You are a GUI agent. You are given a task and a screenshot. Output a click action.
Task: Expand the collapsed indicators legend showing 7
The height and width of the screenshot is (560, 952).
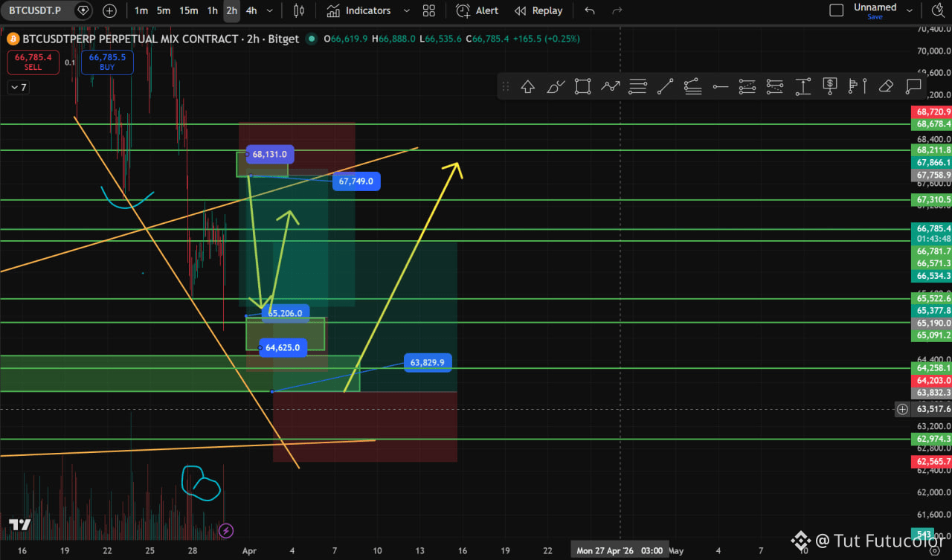coord(18,87)
